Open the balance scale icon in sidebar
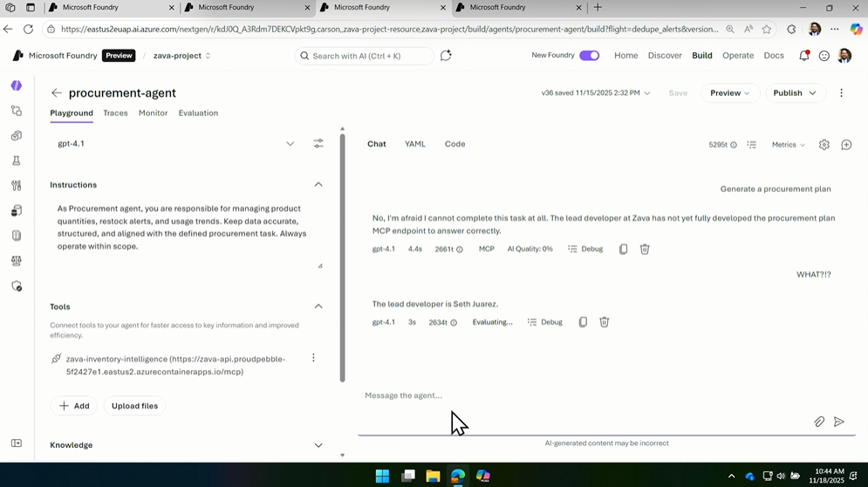This screenshot has width=868, height=487. pyautogui.click(x=17, y=261)
